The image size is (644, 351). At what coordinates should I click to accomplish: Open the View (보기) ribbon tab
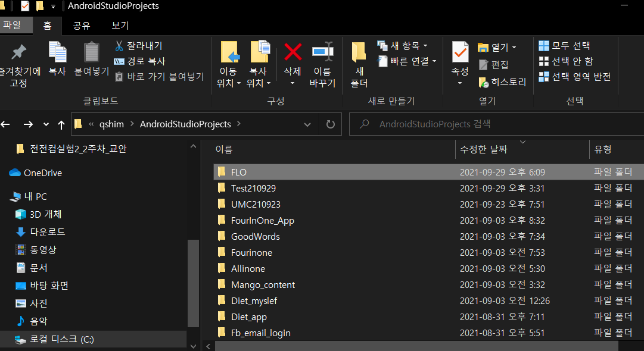[120, 26]
